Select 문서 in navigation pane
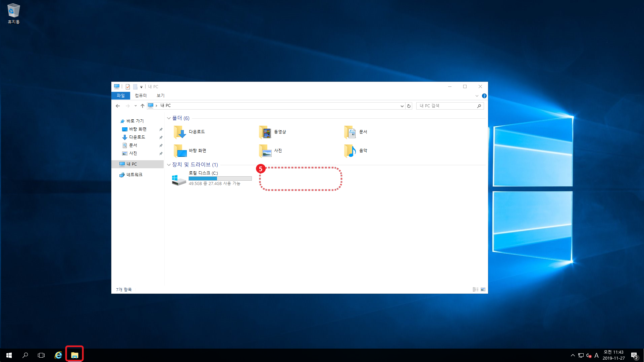Viewport: 644px width, 362px height. coord(133,145)
